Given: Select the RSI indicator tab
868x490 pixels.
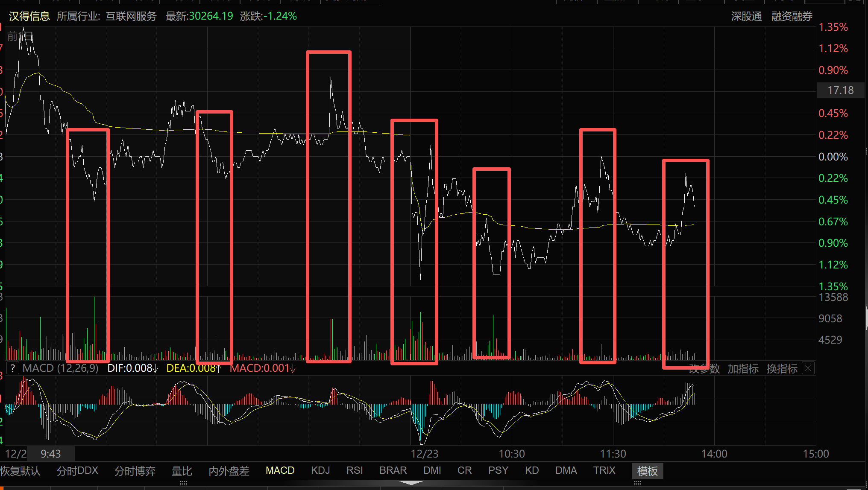Looking at the screenshot, I should pyautogui.click(x=355, y=470).
